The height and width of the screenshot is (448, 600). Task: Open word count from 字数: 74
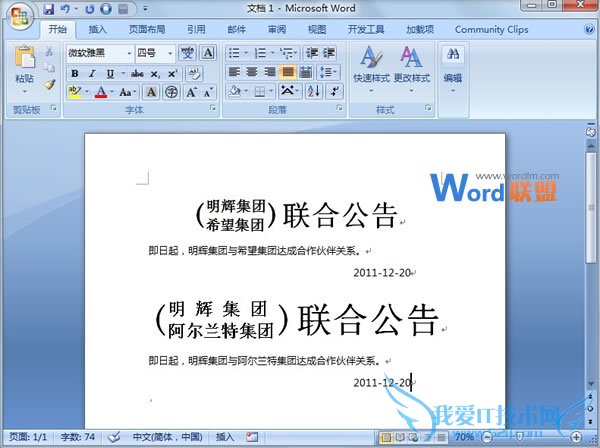78,437
